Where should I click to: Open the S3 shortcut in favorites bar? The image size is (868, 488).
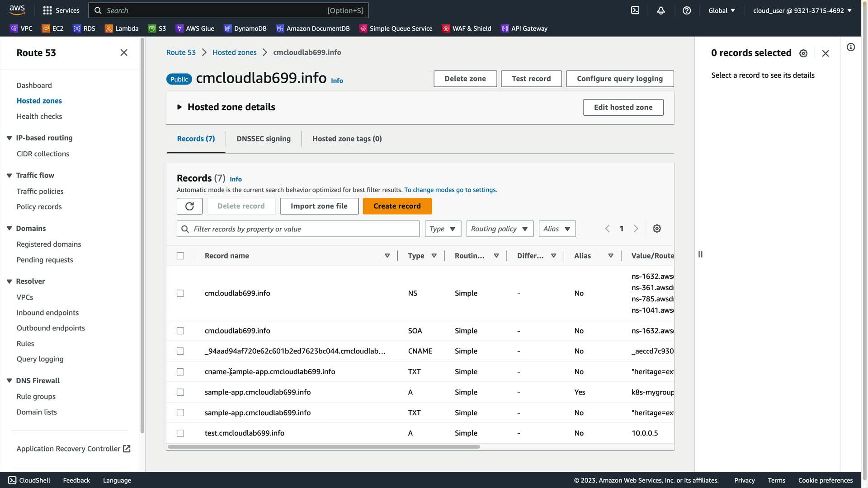click(x=157, y=28)
